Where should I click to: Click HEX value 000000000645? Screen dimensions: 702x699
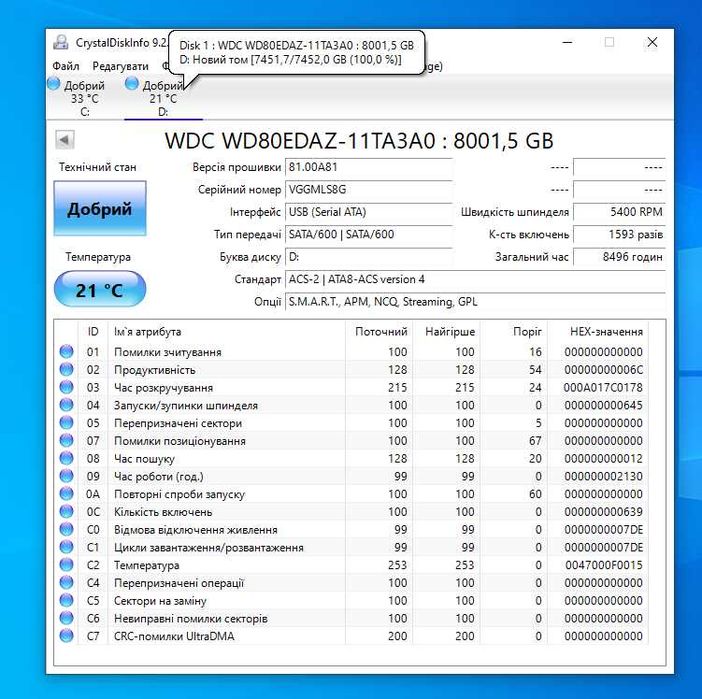tap(603, 405)
